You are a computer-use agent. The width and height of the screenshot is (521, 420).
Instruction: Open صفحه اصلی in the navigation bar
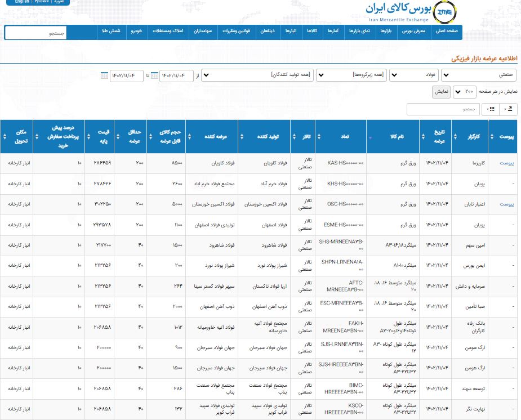447,31
